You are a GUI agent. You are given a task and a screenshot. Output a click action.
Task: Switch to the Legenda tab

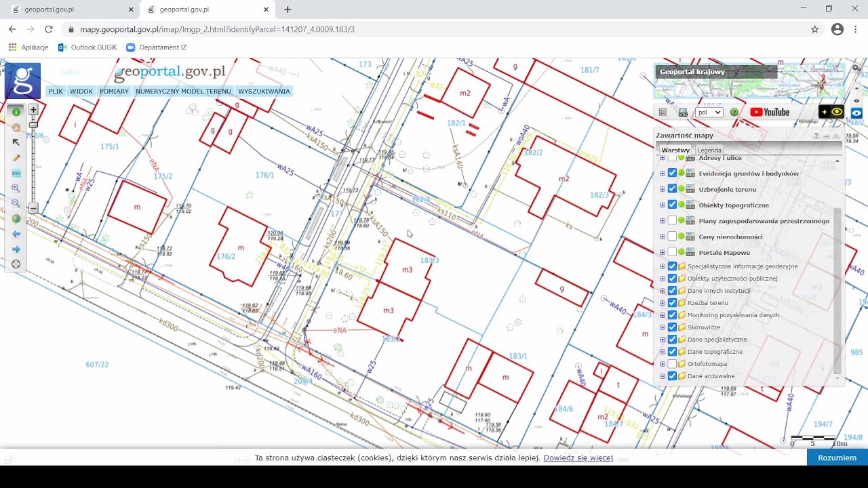[x=709, y=150]
